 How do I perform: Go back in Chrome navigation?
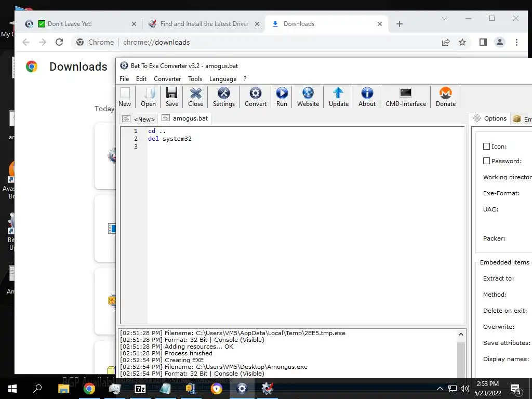point(26,42)
